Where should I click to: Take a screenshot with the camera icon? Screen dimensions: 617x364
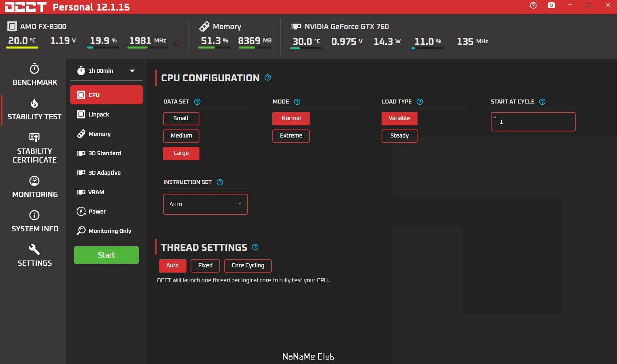coord(551,5)
